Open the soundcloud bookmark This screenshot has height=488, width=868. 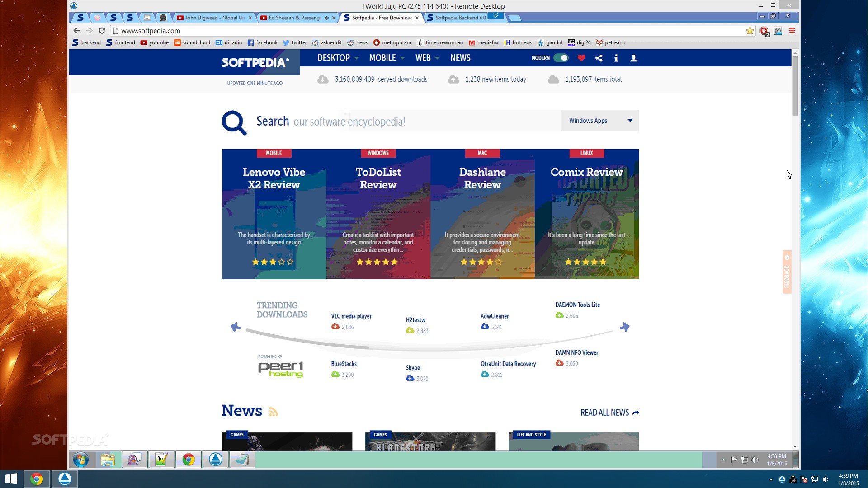tap(192, 42)
